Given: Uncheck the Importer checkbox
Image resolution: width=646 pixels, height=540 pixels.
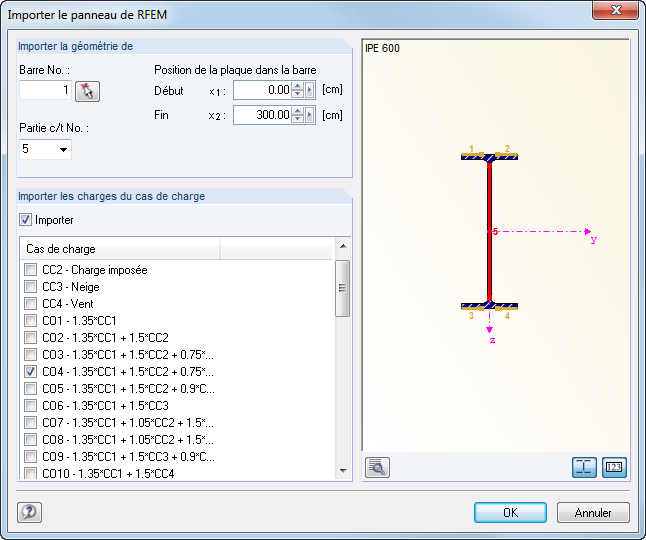Looking at the screenshot, I should [x=26, y=220].
